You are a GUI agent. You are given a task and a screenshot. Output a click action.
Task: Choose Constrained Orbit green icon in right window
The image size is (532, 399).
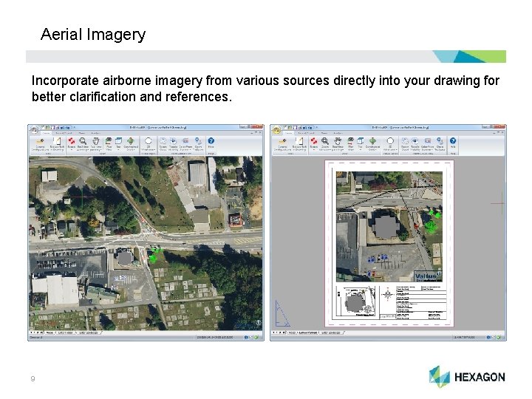pos(372,140)
